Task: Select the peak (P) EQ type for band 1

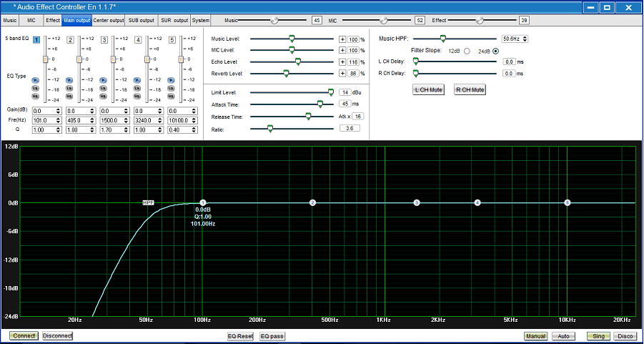Action: coord(35,80)
